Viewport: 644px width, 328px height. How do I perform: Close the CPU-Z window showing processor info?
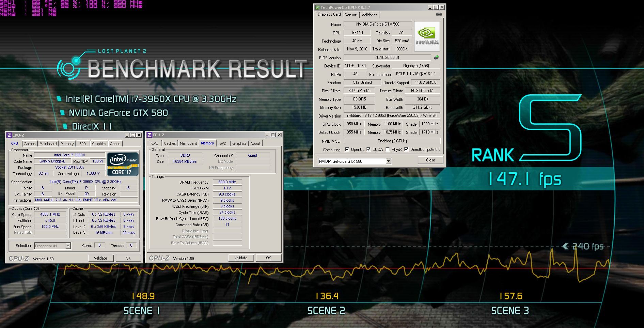point(139,135)
